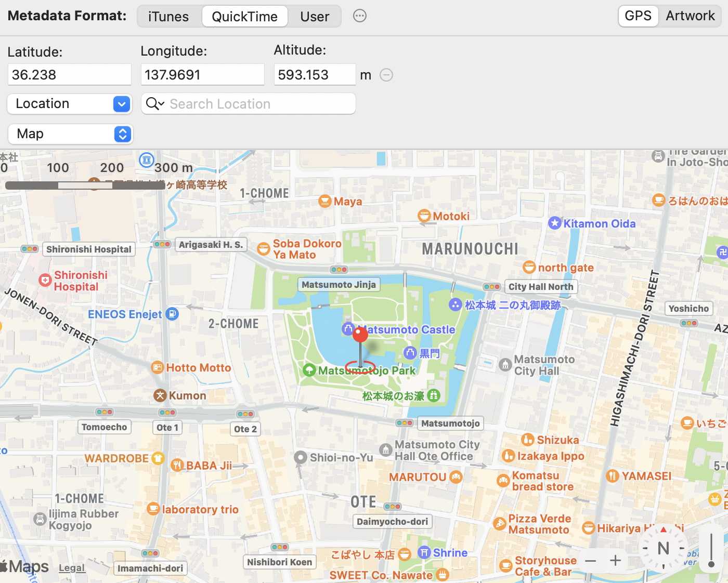Open the Map type popup menu
The width and height of the screenshot is (728, 583).
71,134
